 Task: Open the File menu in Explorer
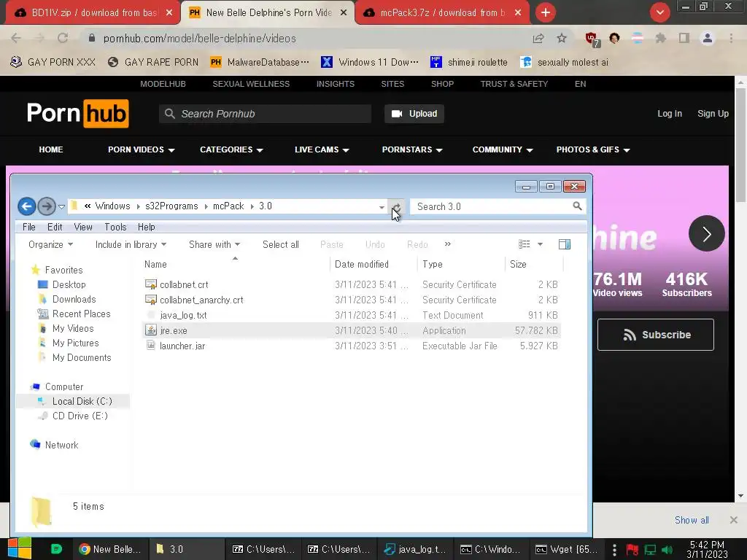29,227
